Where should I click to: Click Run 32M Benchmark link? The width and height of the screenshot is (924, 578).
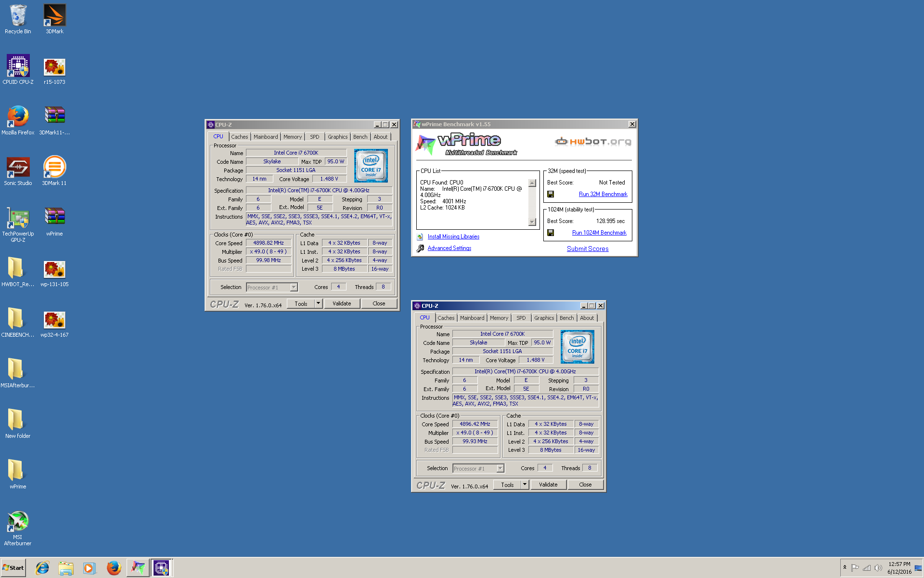(x=603, y=194)
